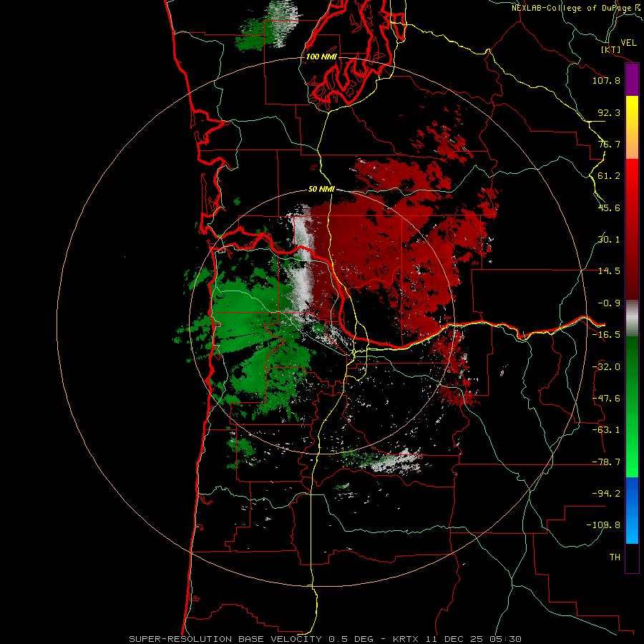Click the [KT] units label
This screenshot has width=644, height=644.
coord(611,50)
